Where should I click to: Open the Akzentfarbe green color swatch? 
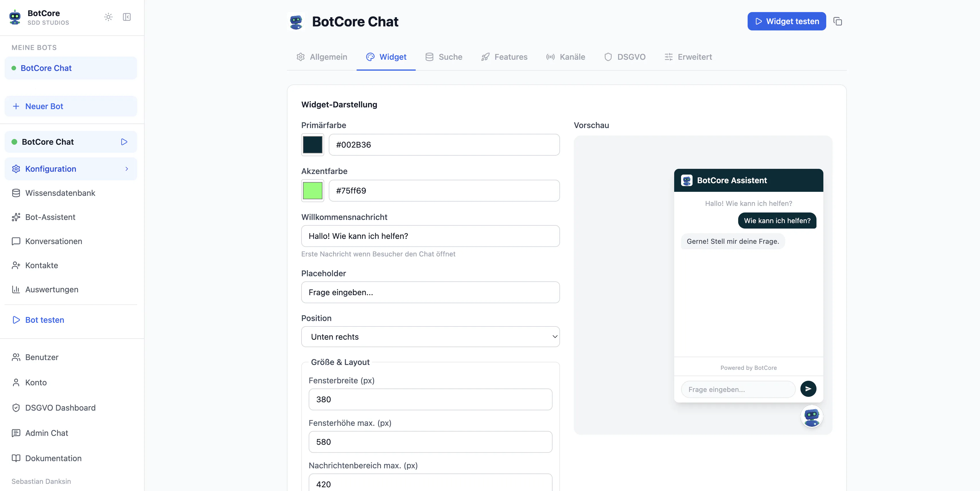312,191
